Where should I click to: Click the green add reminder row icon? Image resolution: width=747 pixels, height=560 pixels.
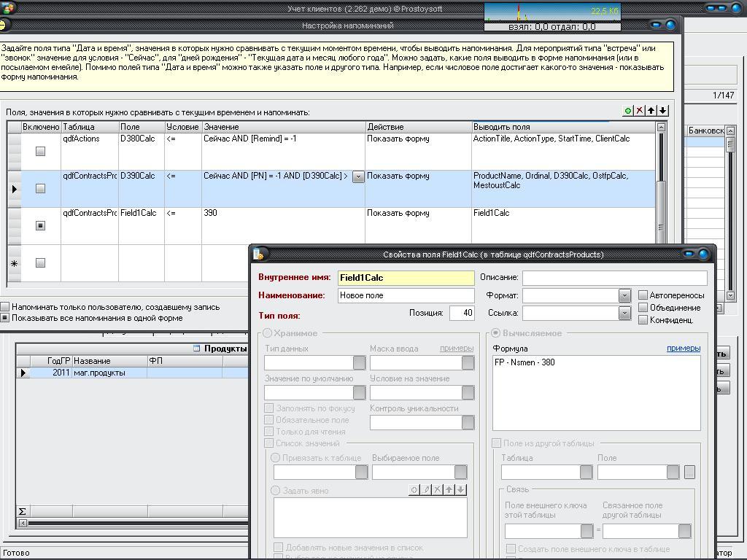click(x=627, y=111)
